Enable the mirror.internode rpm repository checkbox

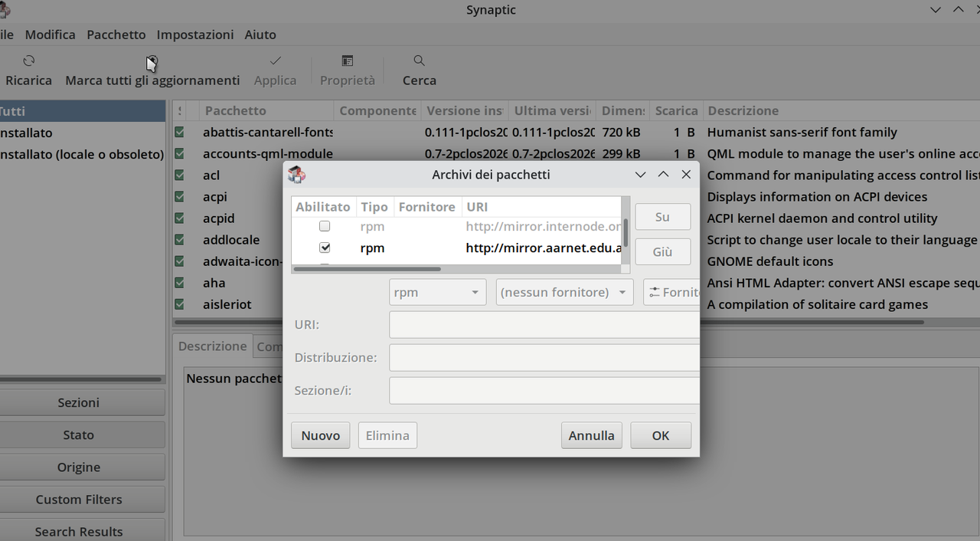point(325,226)
